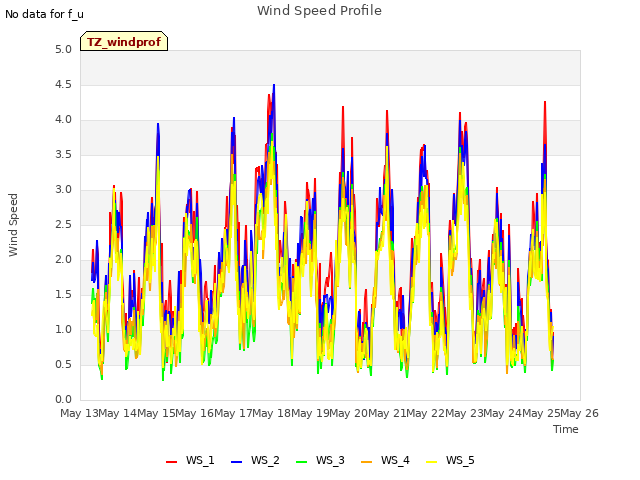Click the 1.0 y-axis tick label

(64, 329)
